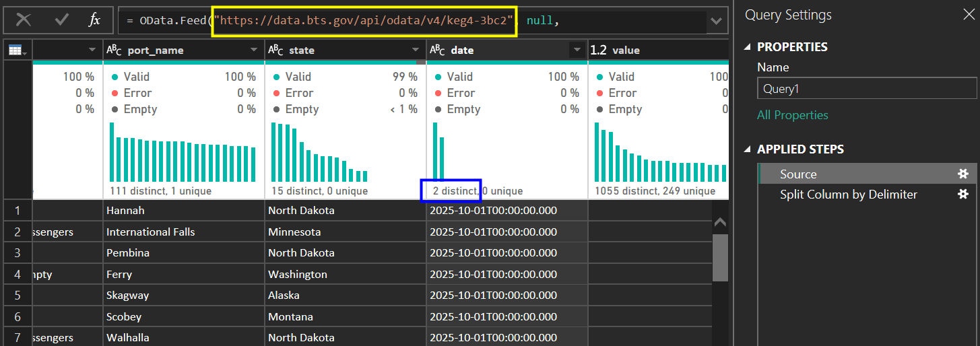Screen dimensions: 980x346
Task: Open settings gear for Source step
Action: pyautogui.click(x=963, y=174)
